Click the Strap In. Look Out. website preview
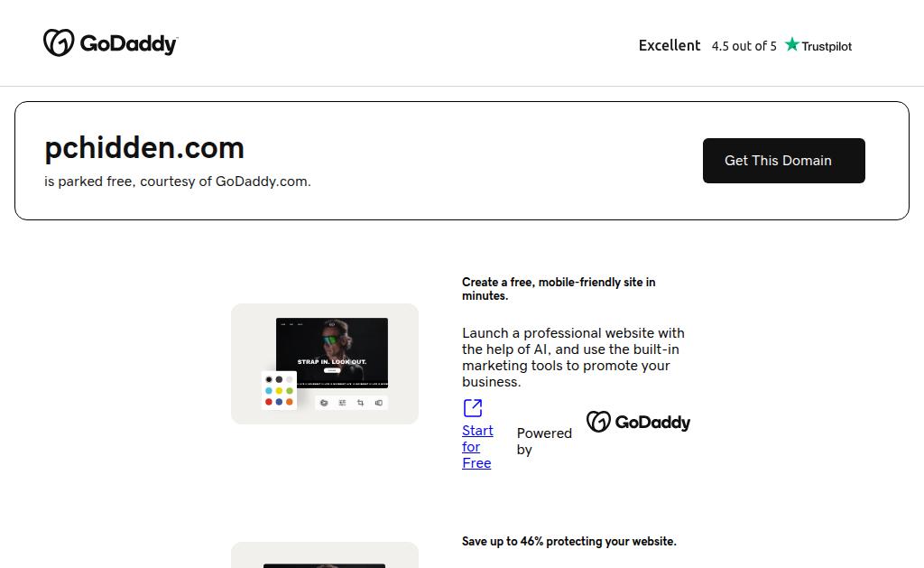Viewport: 924px width, 568px height. point(332,353)
